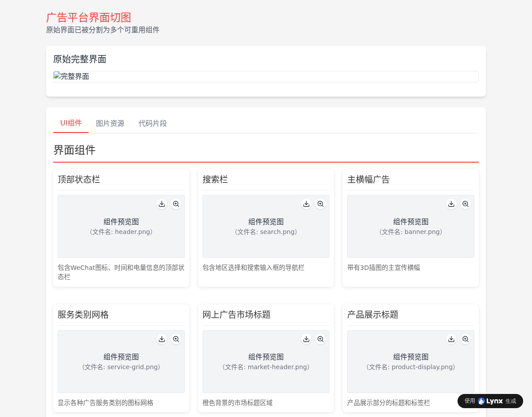532x417 pixels.
Task: Click the 使用 Lynx 生成 badge
Action: pyautogui.click(x=490, y=401)
